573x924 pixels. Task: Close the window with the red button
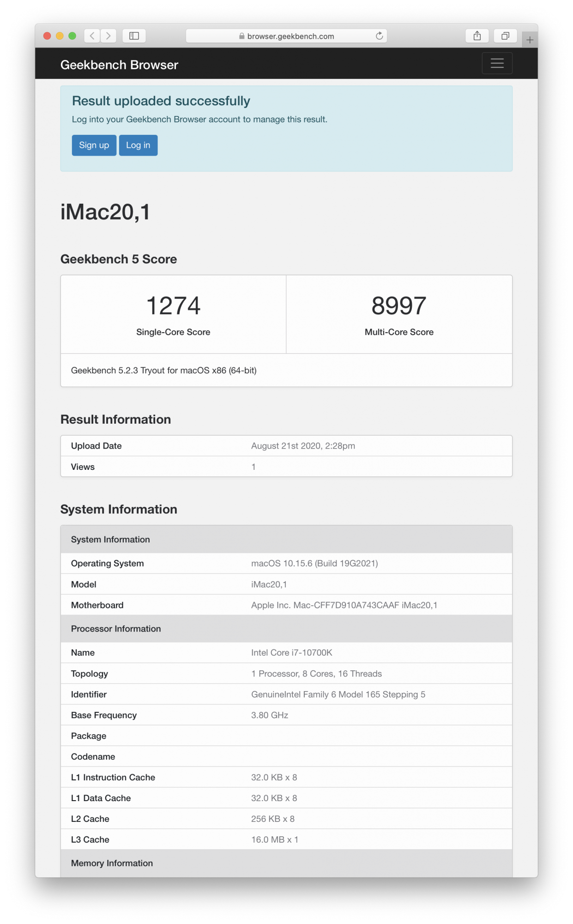pyautogui.click(x=47, y=36)
